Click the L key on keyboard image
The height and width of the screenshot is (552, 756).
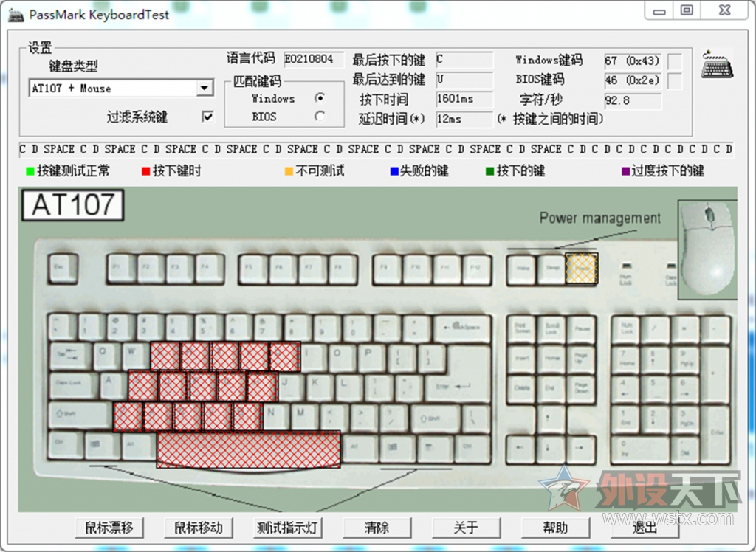pyautogui.click(x=351, y=387)
